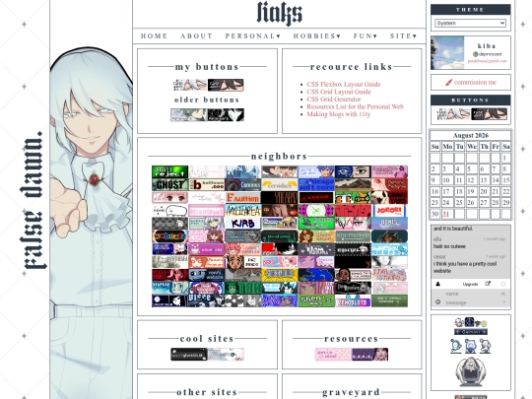532x399 pixels.
Task: Open the chicago soft core button
Action: (316, 185)
